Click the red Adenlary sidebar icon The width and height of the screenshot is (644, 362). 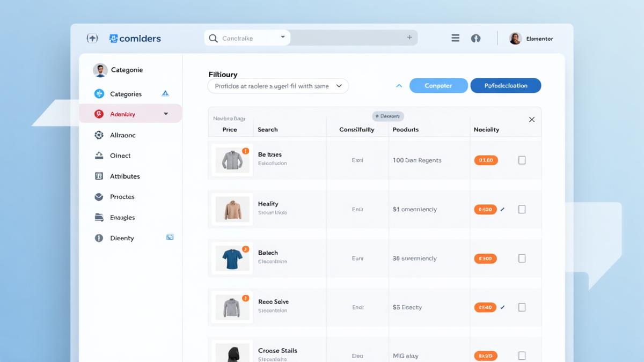coord(99,114)
